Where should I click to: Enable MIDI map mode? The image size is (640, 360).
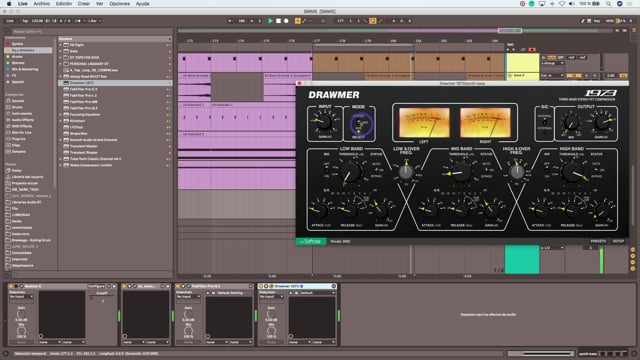pos(609,21)
